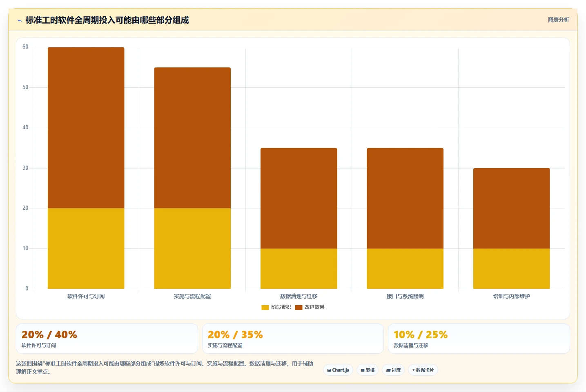Image resolution: width=586 pixels, height=392 pixels.
Task: Click the brown bar segment for 接口与系统联调
Action: 405,198
